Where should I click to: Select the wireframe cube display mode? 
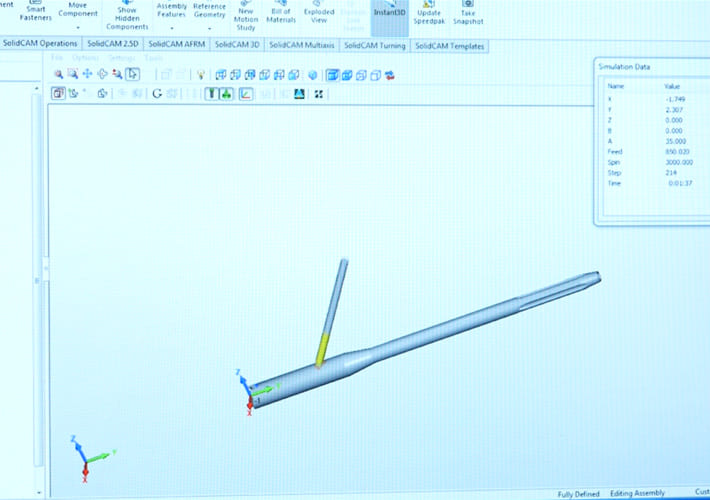tap(376, 75)
